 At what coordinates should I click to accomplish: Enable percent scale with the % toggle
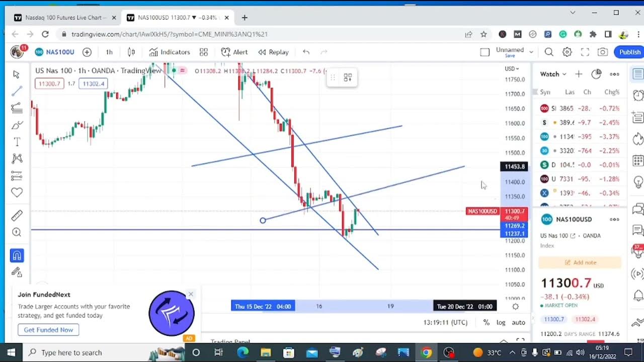coord(486,322)
